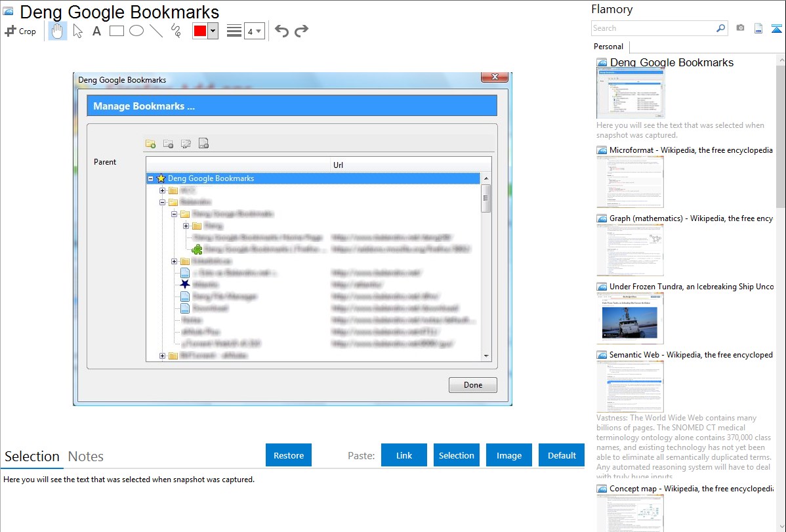786x532 pixels.
Task: Click the Paste Link button
Action: 404,455
